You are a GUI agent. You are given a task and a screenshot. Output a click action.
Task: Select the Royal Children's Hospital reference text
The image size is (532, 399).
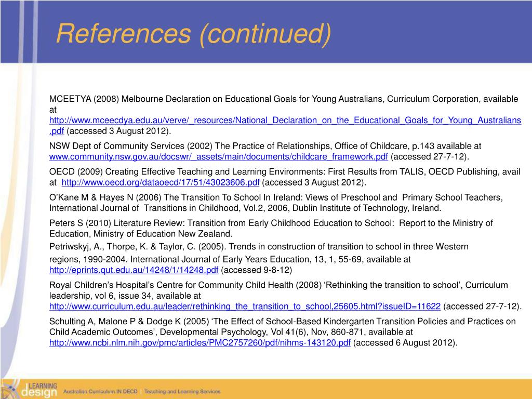[285, 296]
